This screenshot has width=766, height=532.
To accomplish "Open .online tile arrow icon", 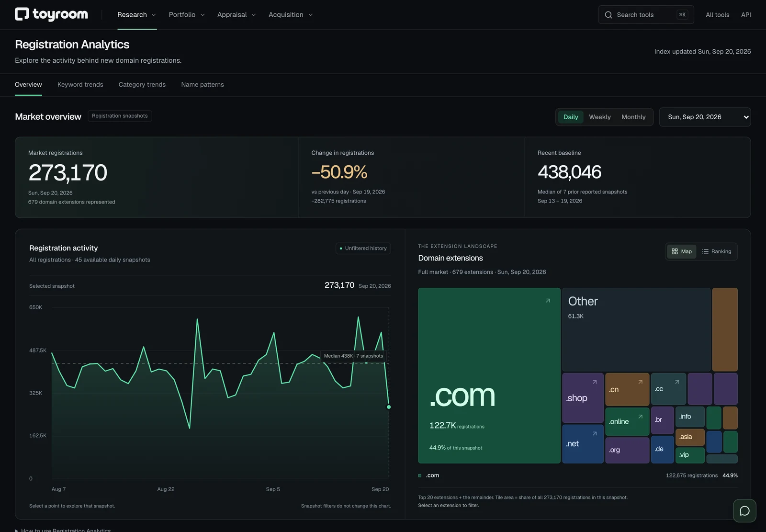I will point(640,417).
